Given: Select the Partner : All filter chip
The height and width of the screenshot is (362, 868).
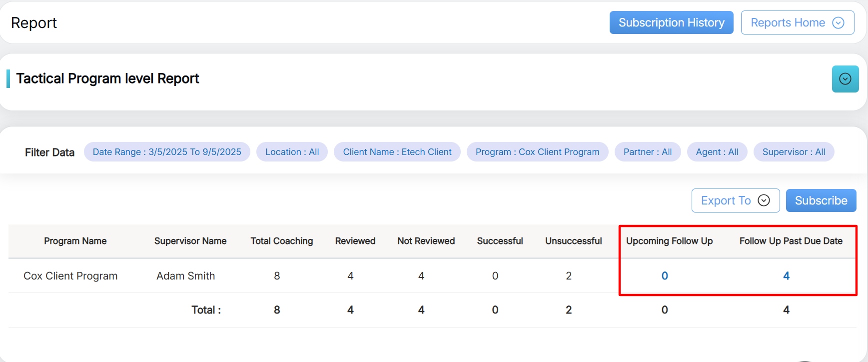Looking at the screenshot, I should click(x=647, y=152).
